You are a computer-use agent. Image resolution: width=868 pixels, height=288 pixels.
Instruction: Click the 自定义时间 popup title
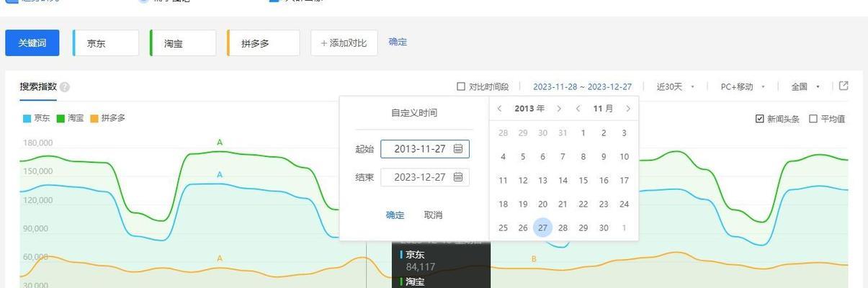(414, 113)
